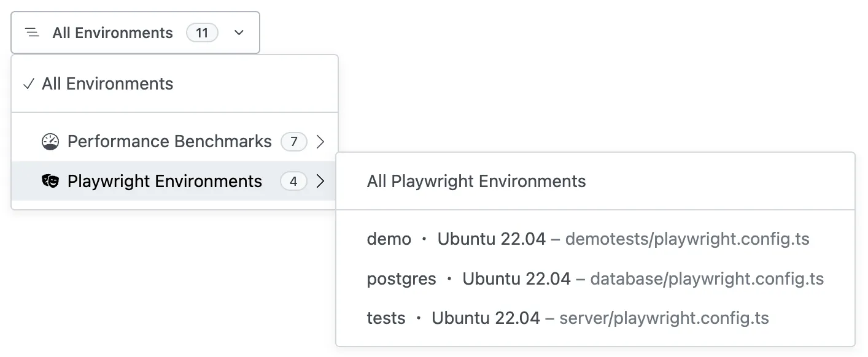Click the theater masks icon for Playwright Environments
868x357 pixels.
pyautogui.click(x=52, y=181)
